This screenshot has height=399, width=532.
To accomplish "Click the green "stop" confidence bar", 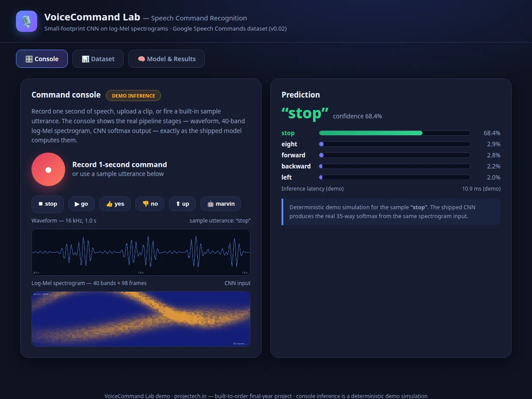I will [x=395, y=133].
